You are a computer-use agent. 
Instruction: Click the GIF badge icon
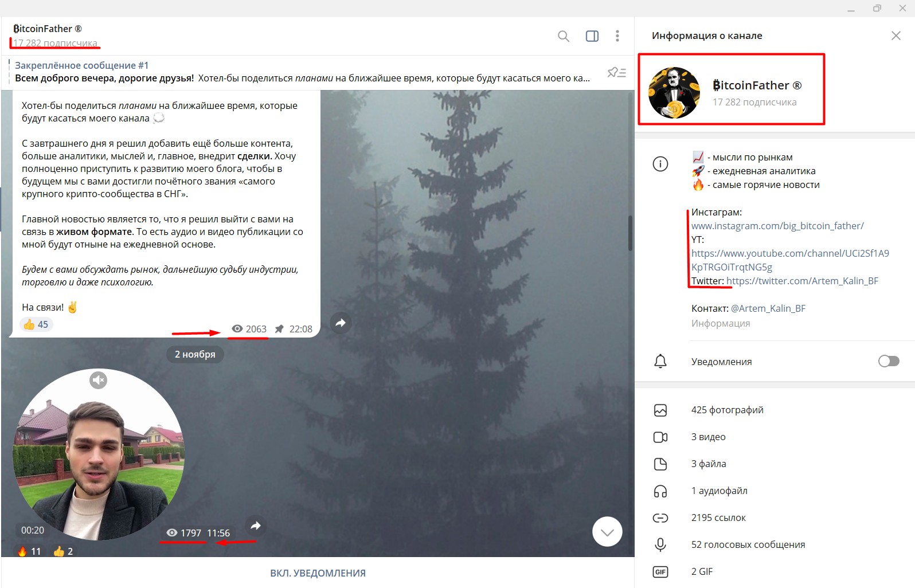click(660, 572)
